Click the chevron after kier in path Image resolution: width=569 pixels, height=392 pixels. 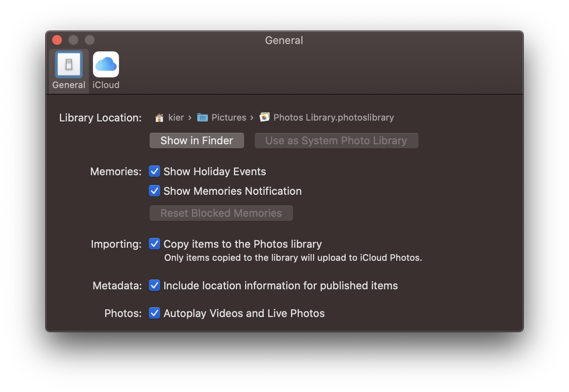190,118
